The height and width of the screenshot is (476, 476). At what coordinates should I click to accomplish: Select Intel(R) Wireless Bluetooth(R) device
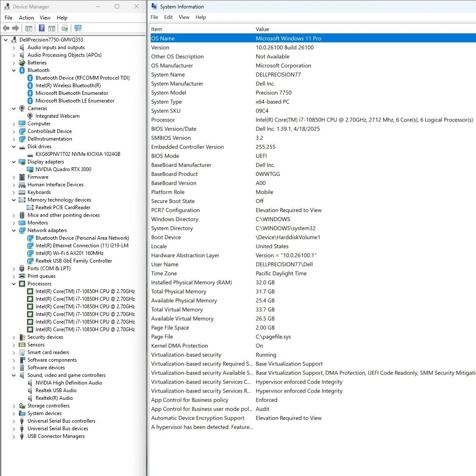pyautogui.click(x=68, y=86)
